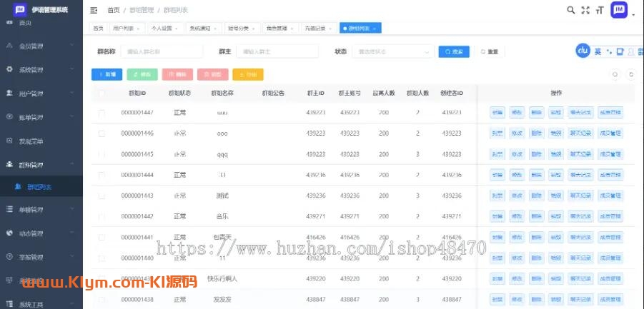Screen dimensions: 644x309
Task: Toggle search area with the round magnifier icon
Action: tap(615, 75)
